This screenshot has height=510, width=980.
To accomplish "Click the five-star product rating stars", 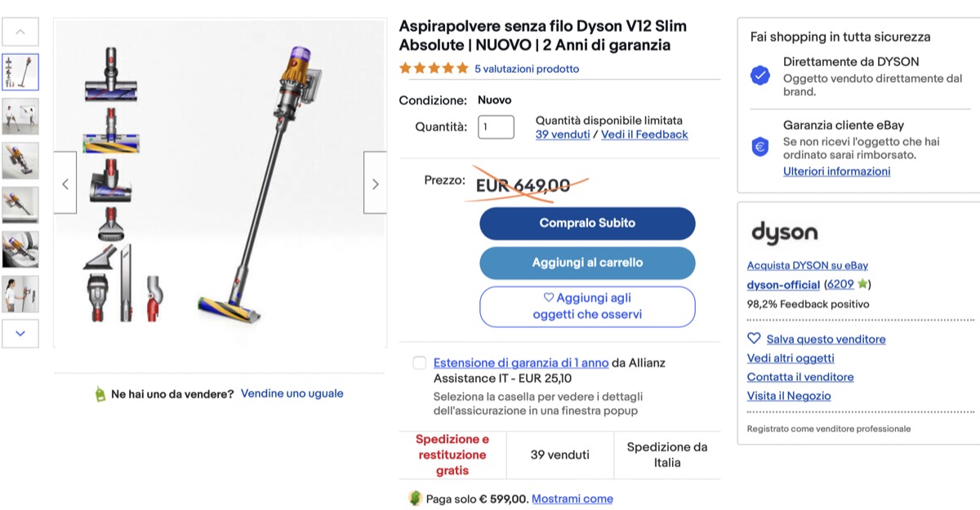I will [x=434, y=69].
